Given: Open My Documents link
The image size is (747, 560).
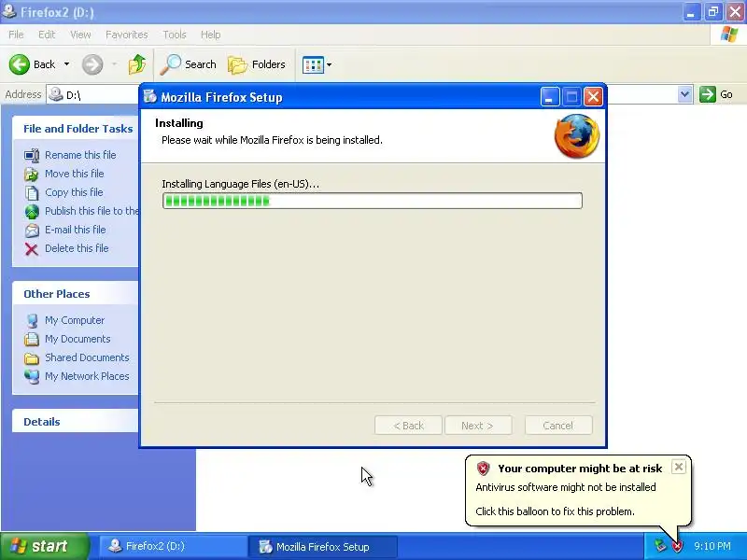Looking at the screenshot, I should pyautogui.click(x=78, y=339).
